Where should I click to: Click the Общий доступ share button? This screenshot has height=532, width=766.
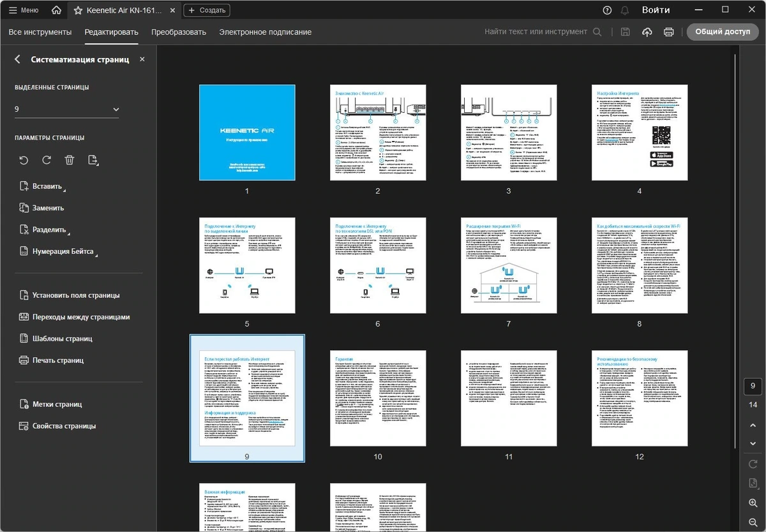tap(723, 32)
